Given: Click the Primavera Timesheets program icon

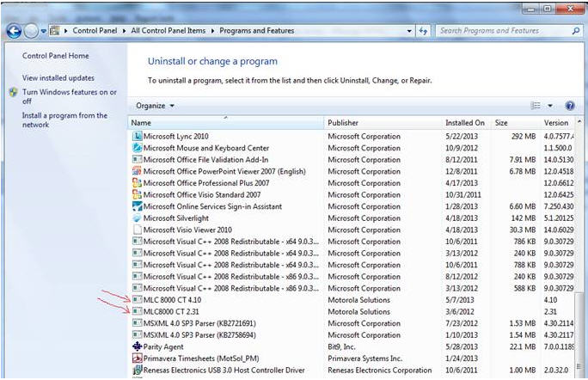Looking at the screenshot, I should pos(137,358).
